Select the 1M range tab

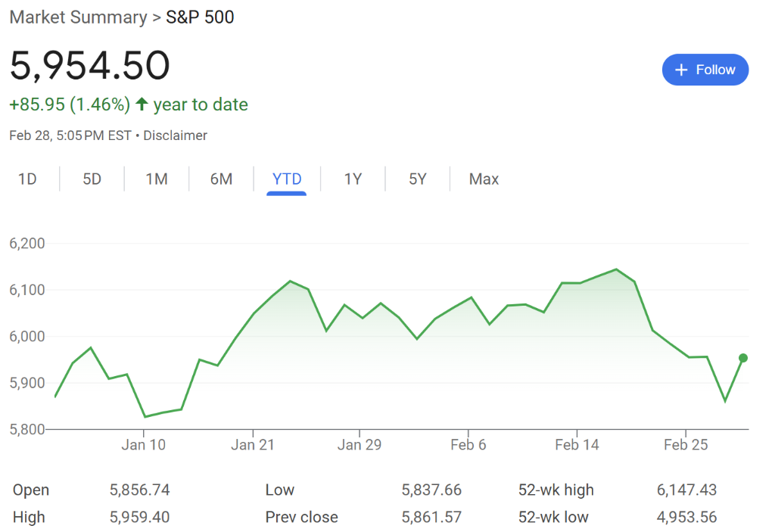click(157, 179)
